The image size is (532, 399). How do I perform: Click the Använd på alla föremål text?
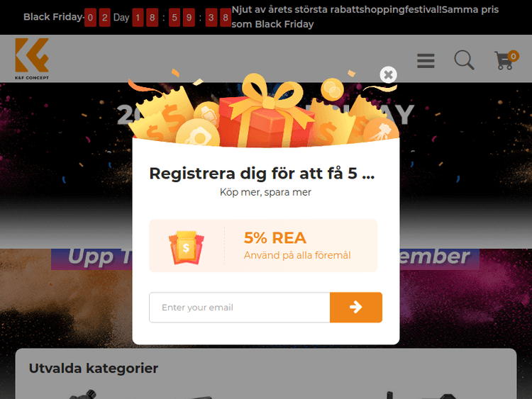pyautogui.click(x=297, y=255)
